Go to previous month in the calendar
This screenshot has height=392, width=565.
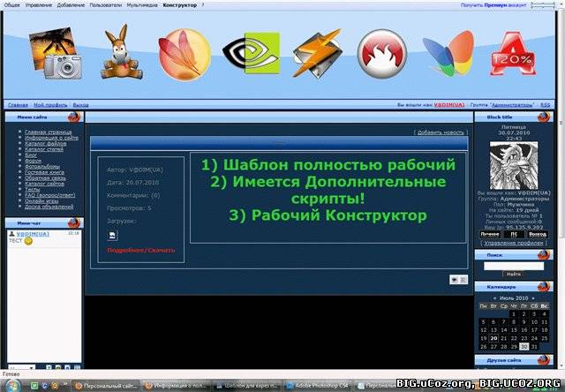(494, 298)
